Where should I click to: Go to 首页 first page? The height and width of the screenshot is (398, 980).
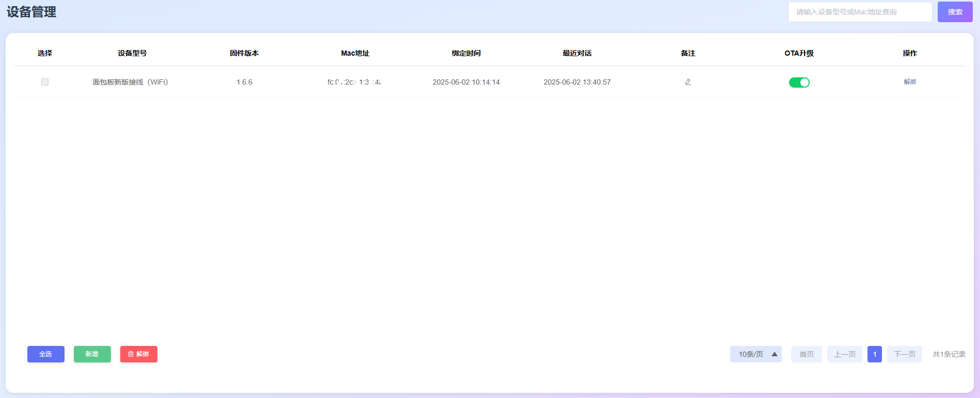807,354
